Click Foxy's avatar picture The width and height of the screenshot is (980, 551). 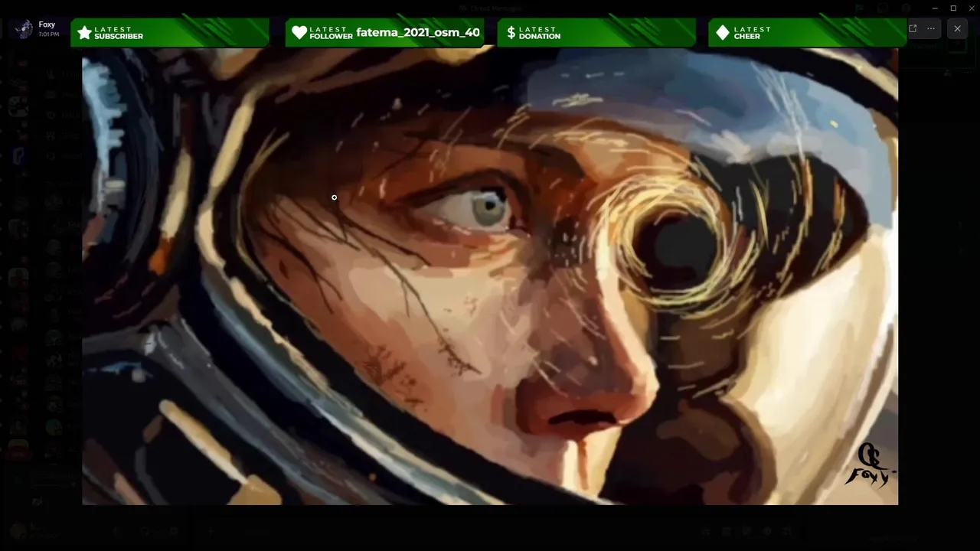pyautogui.click(x=22, y=28)
